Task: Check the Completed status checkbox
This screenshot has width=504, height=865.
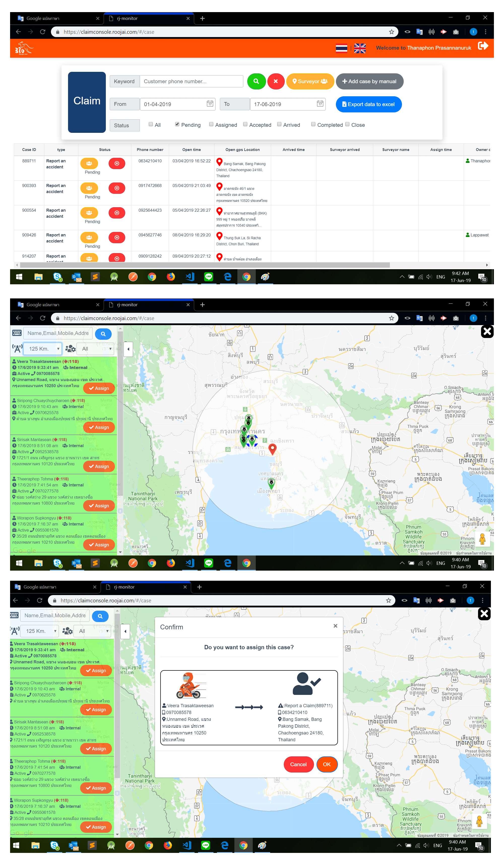Action: point(313,124)
